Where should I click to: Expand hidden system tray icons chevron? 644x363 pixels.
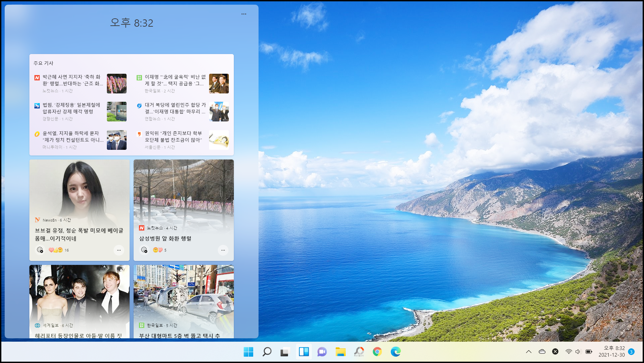(529, 352)
